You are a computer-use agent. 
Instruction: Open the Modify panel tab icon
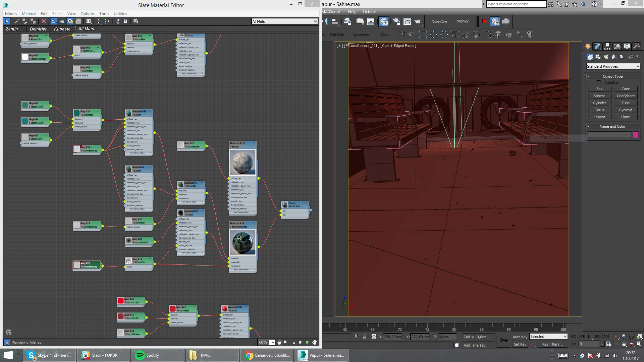597,46
